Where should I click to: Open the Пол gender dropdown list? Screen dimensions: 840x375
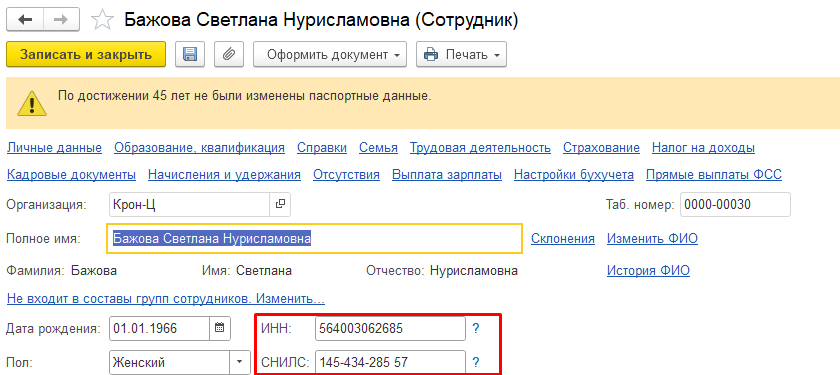239,363
